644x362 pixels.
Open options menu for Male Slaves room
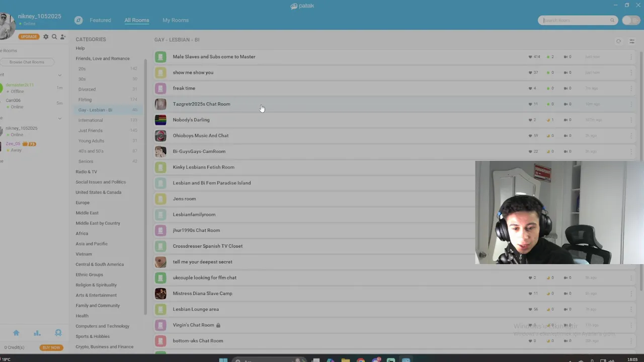pyautogui.click(x=631, y=57)
